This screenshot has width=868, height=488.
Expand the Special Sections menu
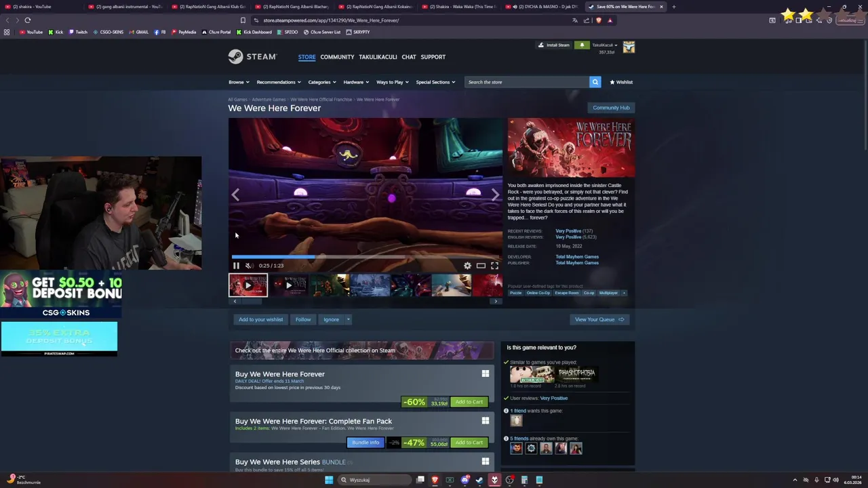435,82
